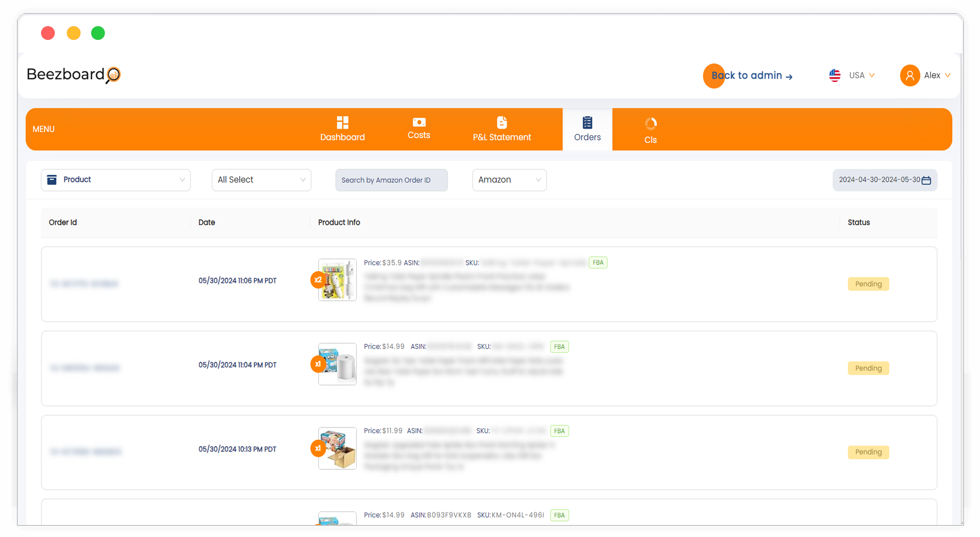The width and height of the screenshot is (980, 537).
Task: Click the x1 badge on 11:04 PM order
Action: (x=318, y=364)
